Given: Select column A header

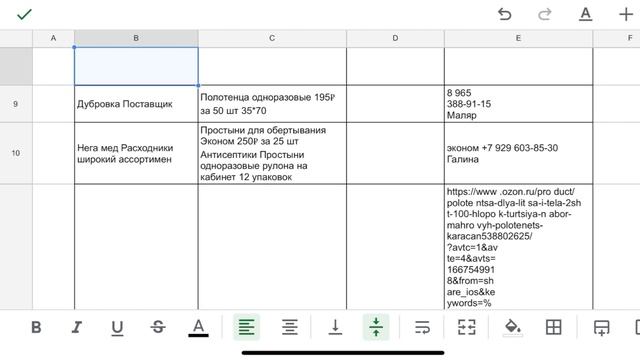Looking at the screenshot, I should [53, 38].
